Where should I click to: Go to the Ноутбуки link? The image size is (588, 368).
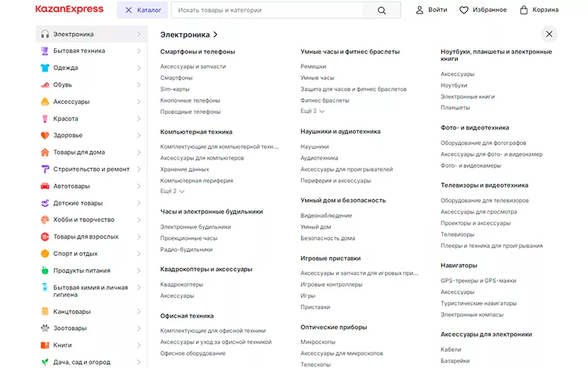(x=454, y=85)
